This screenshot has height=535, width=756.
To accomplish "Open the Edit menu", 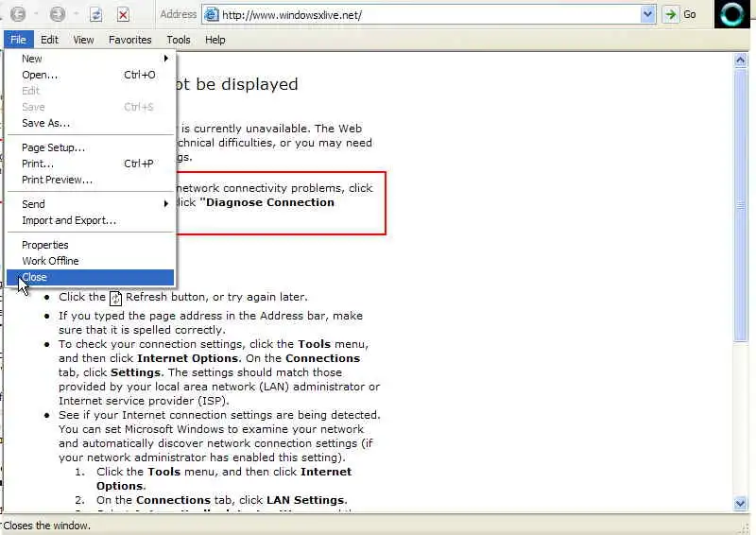I will 49,40.
